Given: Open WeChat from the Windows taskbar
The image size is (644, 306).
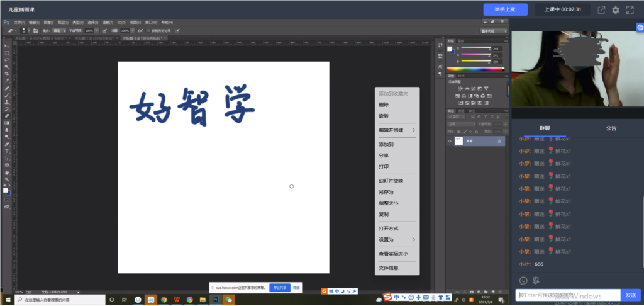Looking at the screenshot, I should (x=228, y=300).
